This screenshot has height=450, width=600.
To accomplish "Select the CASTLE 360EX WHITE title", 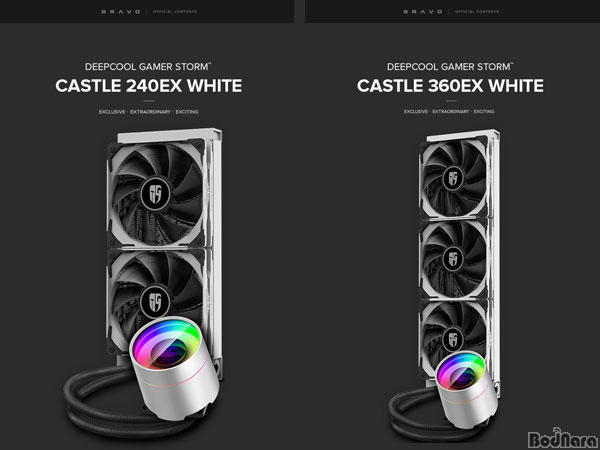I will pos(450,86).
